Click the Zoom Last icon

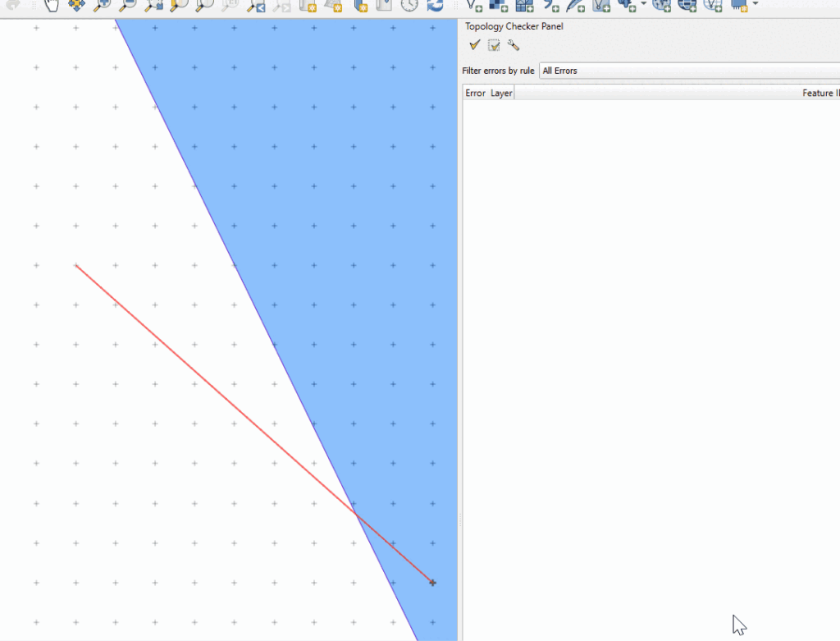pyautogui.click(x=256, y=5)
